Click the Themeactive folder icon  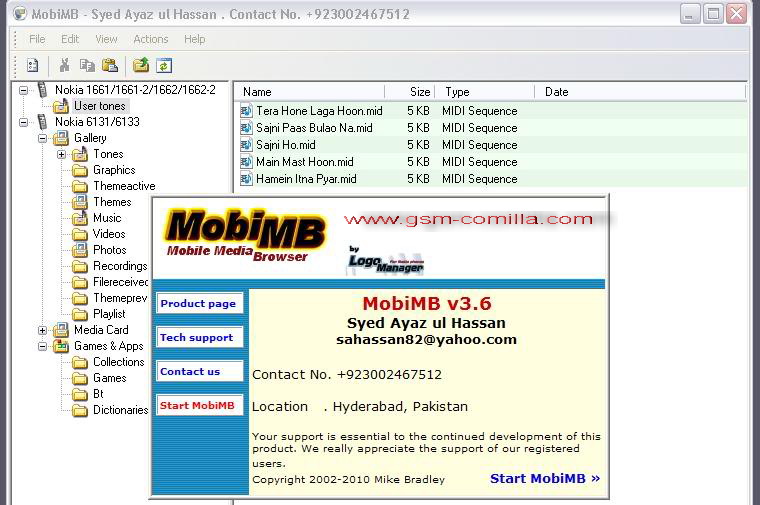pos(79,186)
